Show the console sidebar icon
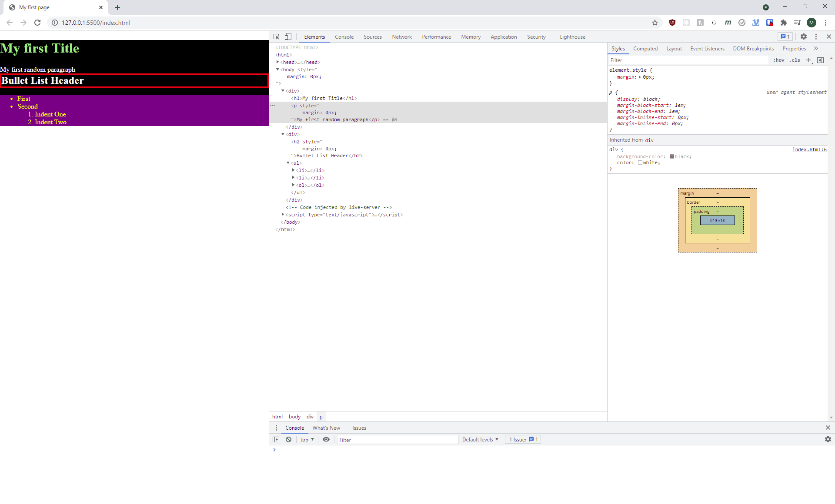835x504 pixels. pyautogui.click(x=276, y=440)
